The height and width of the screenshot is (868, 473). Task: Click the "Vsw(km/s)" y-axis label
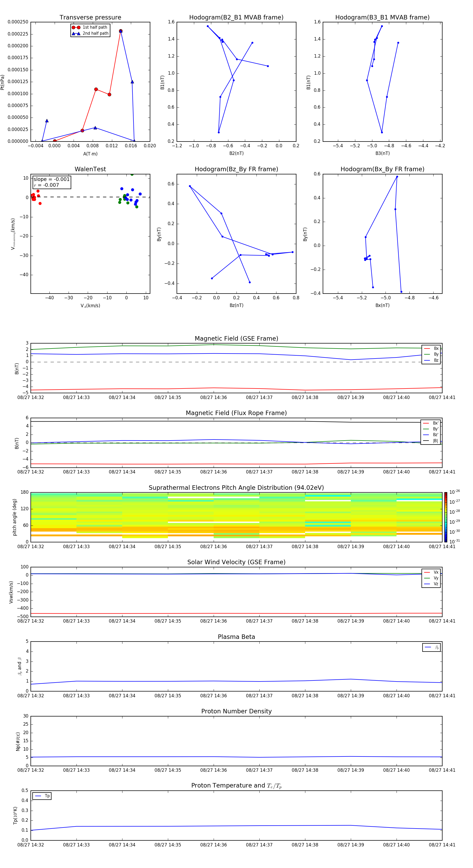click(11, 592)
